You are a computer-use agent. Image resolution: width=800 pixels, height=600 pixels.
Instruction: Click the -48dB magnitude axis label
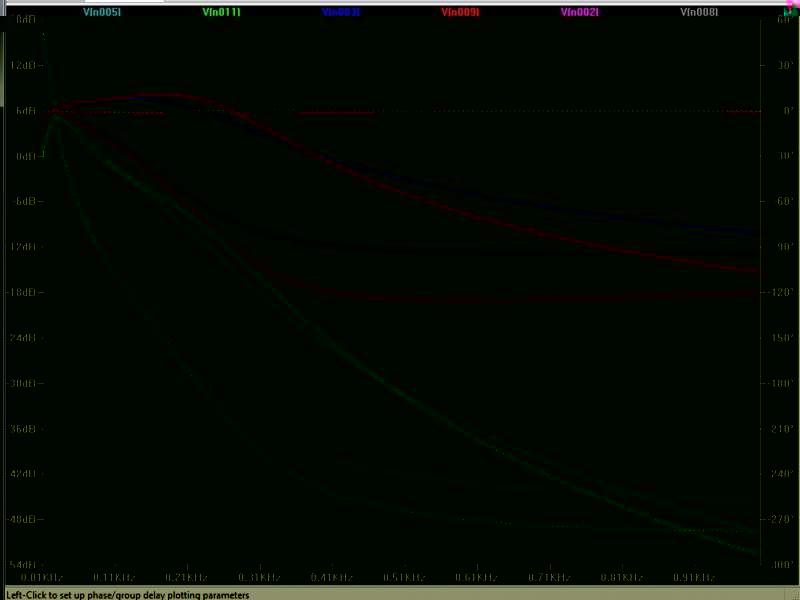click(x=23, y=519)
